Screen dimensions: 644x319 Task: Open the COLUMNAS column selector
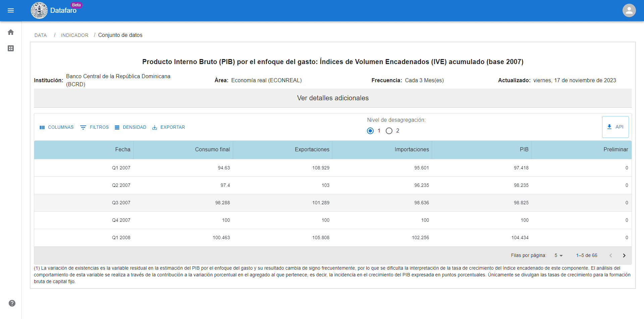(x=56, y=127)
